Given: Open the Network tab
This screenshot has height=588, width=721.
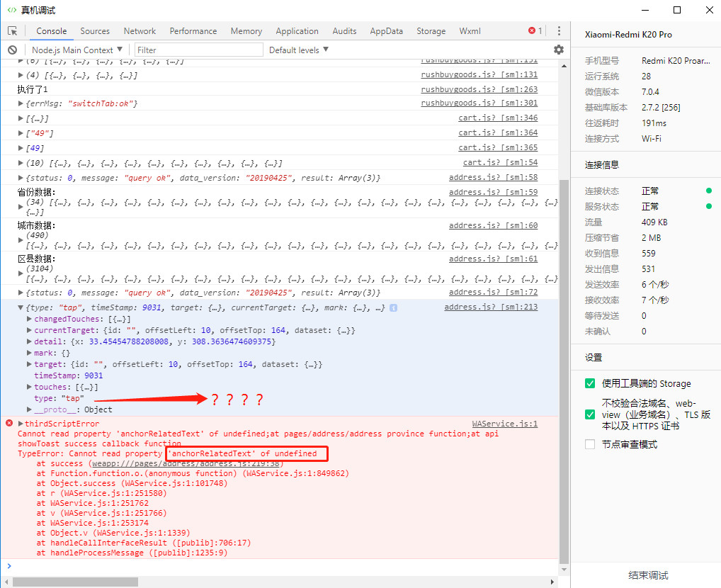Looking at the screenshot, I should tap(140, 31).
